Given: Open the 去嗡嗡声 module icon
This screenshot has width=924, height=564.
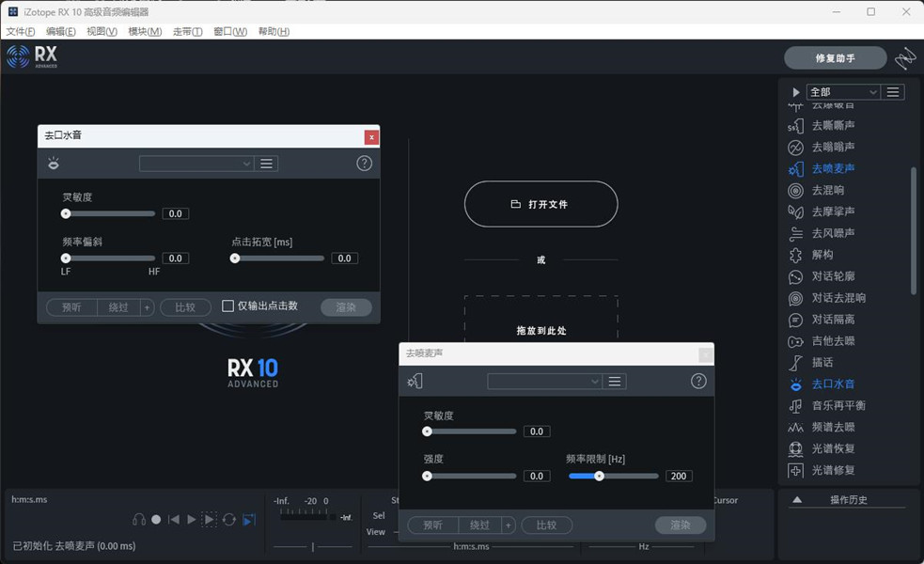Looking at the screenshot, I should coord(795,148).
